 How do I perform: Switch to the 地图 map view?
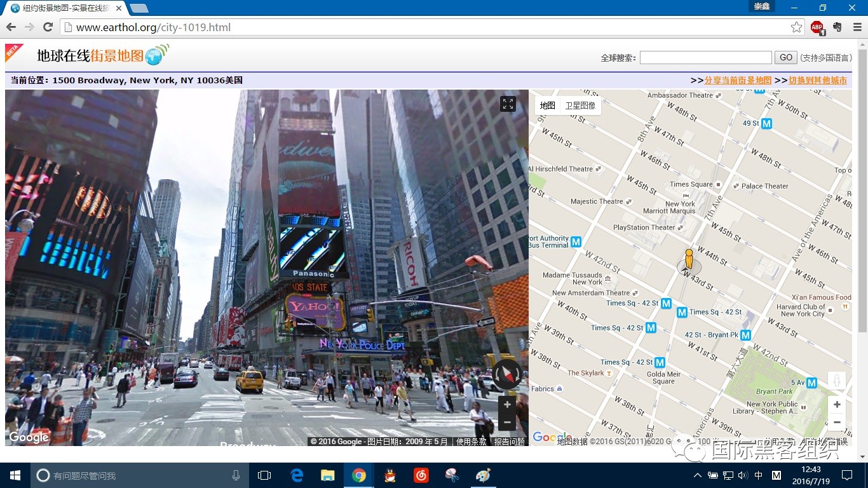pyautogui.click(x=548, y=105)
